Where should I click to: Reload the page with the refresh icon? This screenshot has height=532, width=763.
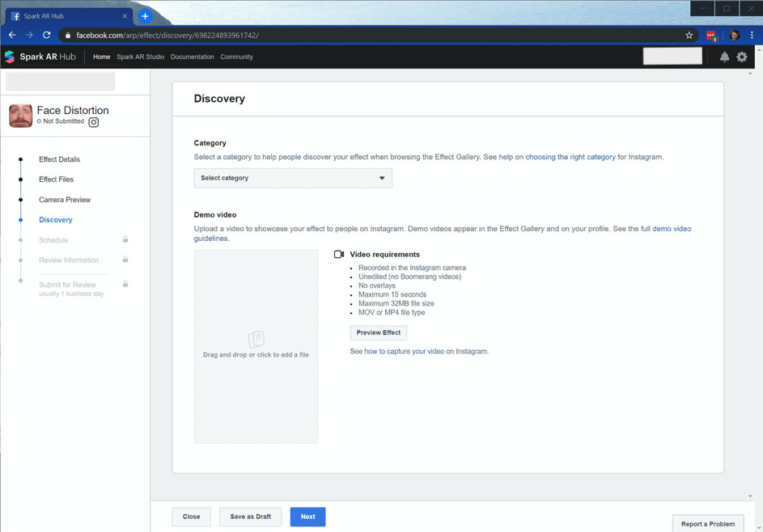(x=47, y=35)
